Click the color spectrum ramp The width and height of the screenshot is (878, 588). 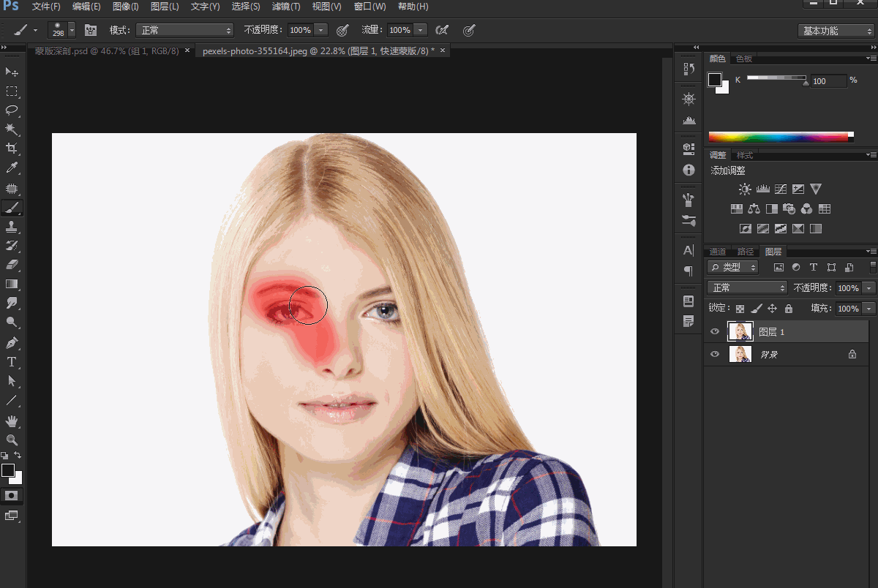[780, 137]
